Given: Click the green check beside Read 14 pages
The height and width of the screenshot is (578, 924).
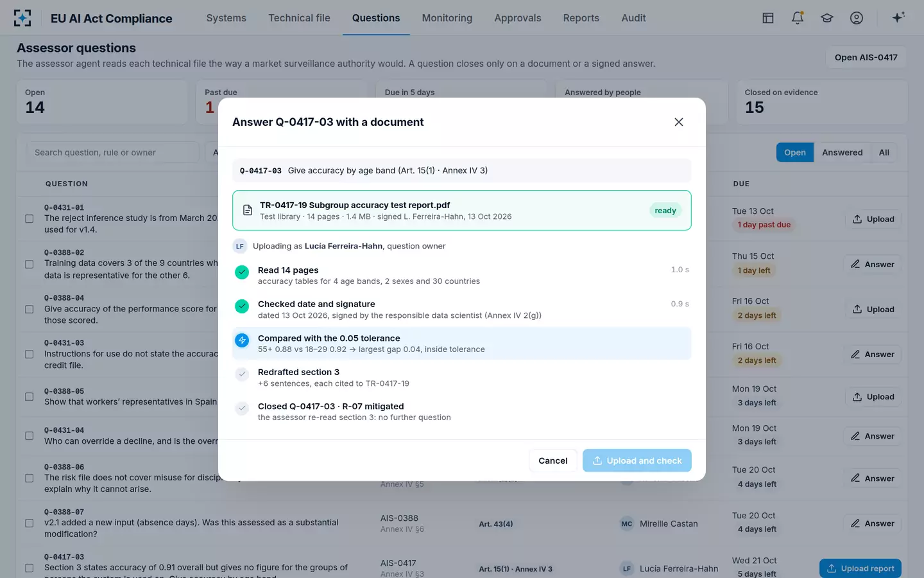Looking at the screenshot, I should (x=242, y=272).
